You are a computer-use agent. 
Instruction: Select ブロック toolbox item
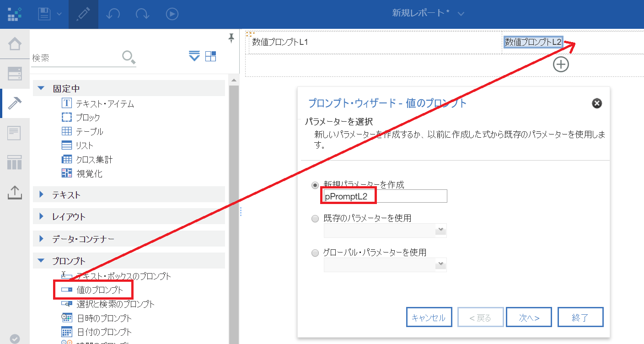point(81,118)
